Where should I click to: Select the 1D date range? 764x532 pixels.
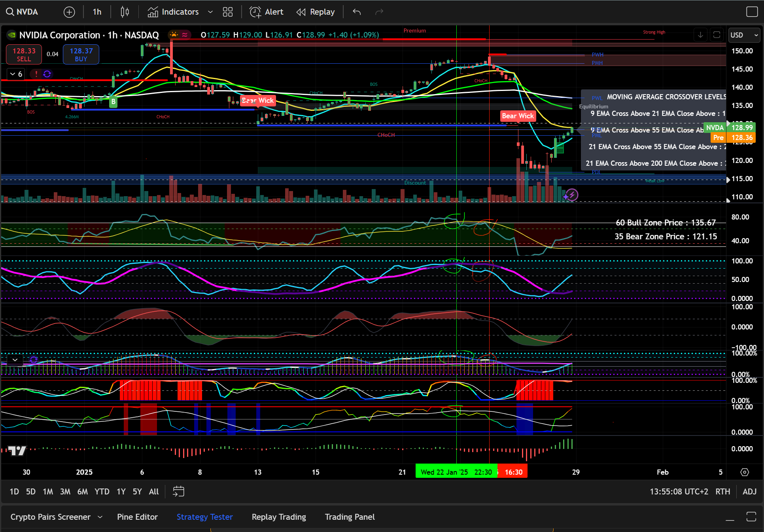click(14, 492)
